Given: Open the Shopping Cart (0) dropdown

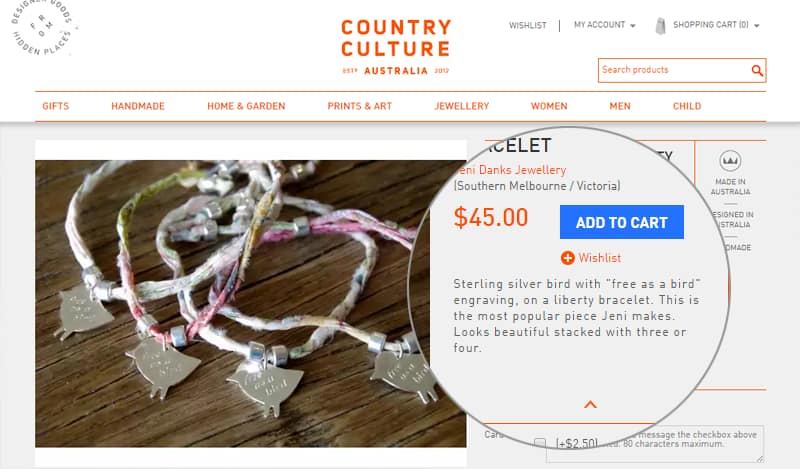Looking at the screenshot, I should click(716, 25).
